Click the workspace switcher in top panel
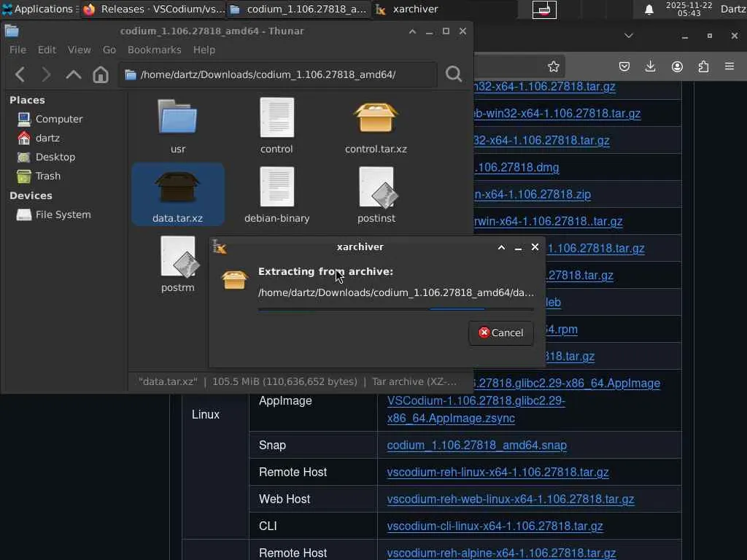Image resolution: width=747 pixels, height=560 pixels. point(544,9)
